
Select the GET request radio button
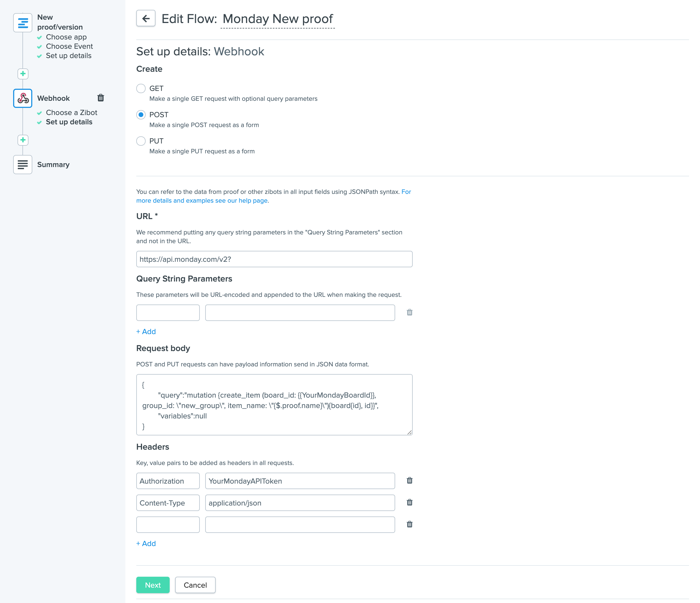[x=141, y=88]
